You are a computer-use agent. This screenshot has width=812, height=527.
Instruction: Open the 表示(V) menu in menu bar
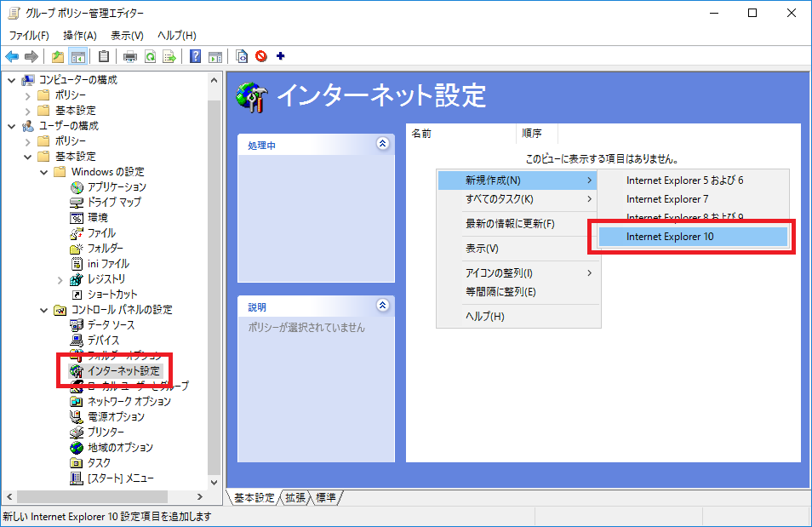(127, 35)
